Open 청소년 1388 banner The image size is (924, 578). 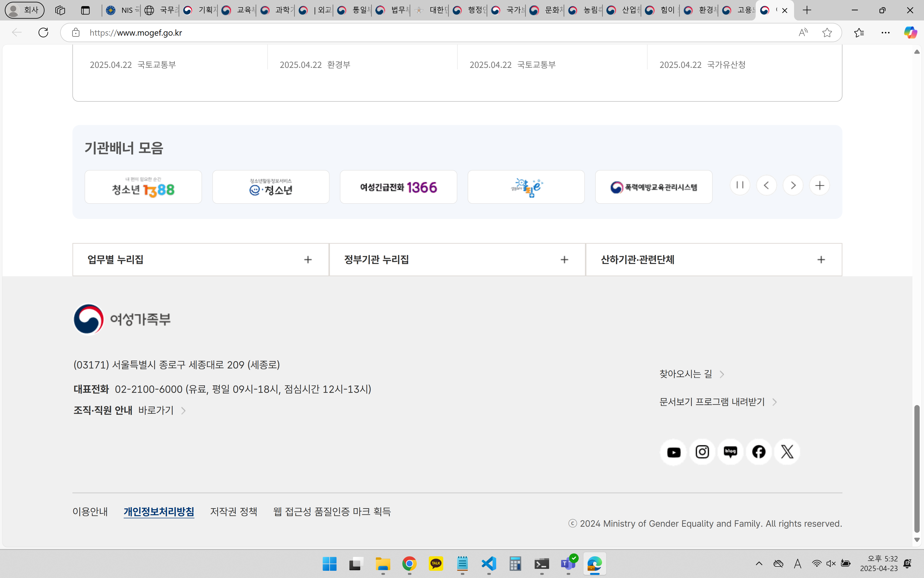coord(143,187)
